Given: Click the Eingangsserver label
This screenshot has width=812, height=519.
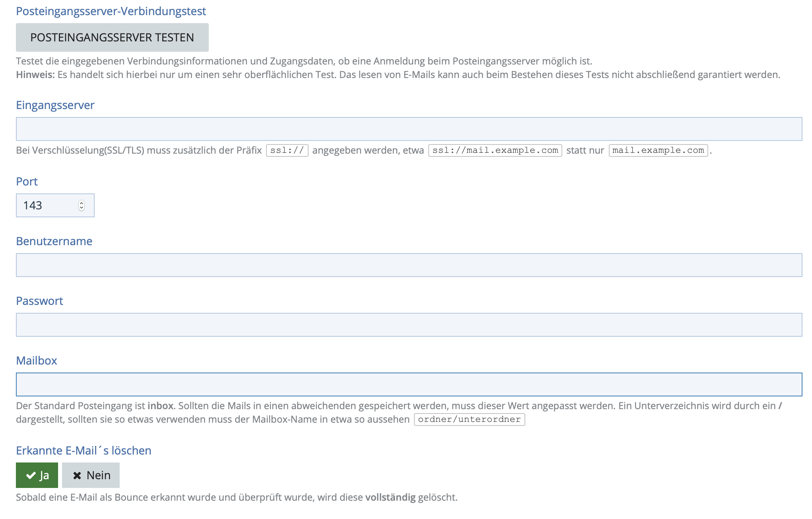Looking at the screenshot, I should 55,105.
